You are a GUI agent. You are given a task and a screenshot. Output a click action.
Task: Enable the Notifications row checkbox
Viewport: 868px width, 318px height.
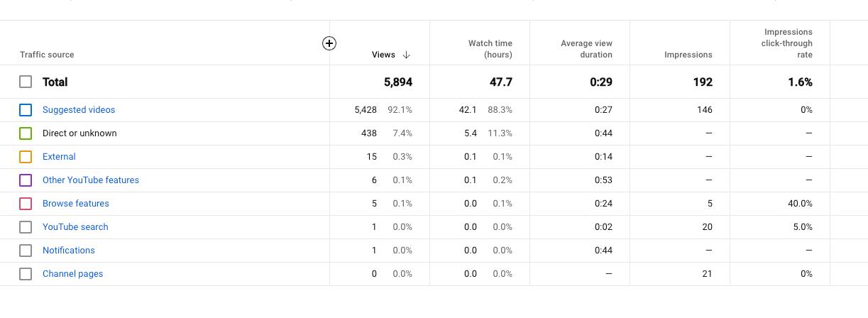click(x=26, y=251)
